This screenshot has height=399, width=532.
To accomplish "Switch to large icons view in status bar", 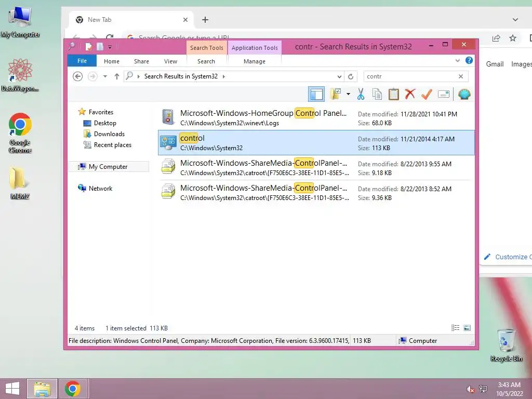I will point(467,328).
